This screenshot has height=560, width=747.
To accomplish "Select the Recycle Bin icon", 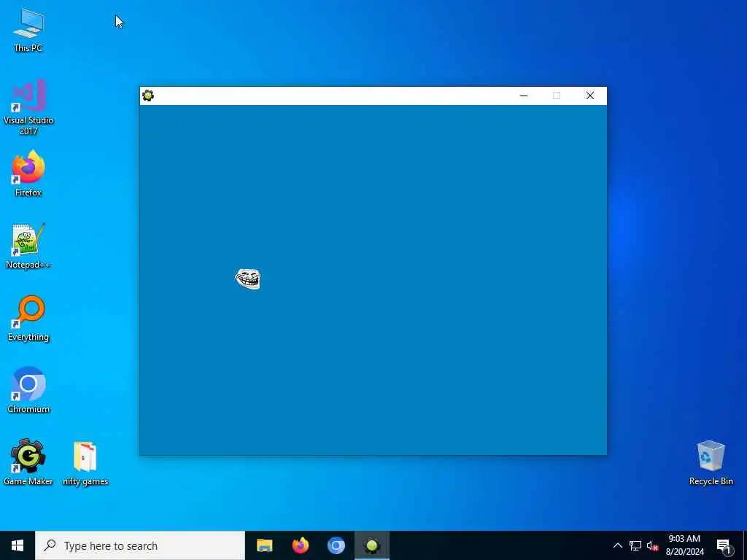I will [711, 462].
